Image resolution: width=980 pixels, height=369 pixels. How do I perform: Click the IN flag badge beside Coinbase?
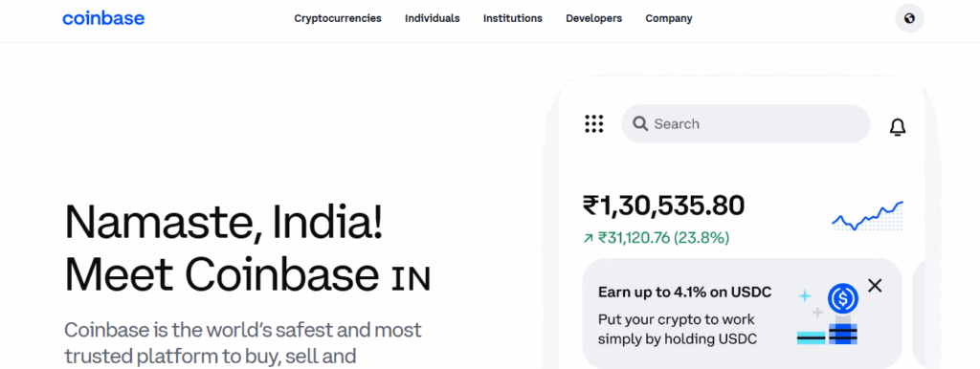411,279
